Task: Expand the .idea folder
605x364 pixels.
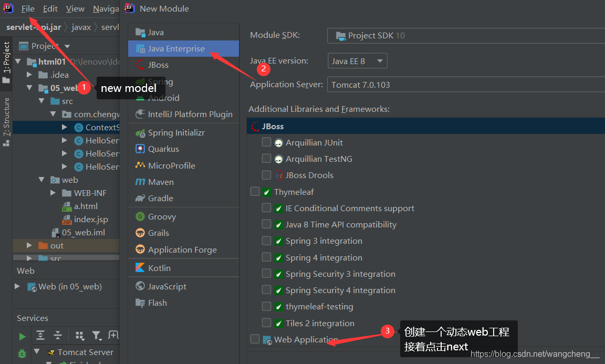Action: 29,75
